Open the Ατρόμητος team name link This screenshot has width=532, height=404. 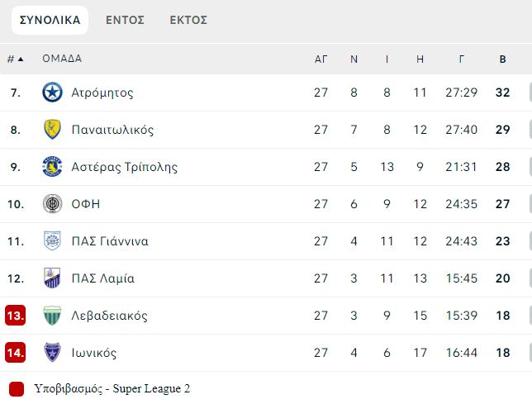pyautogui.click(x=102, y=93)
